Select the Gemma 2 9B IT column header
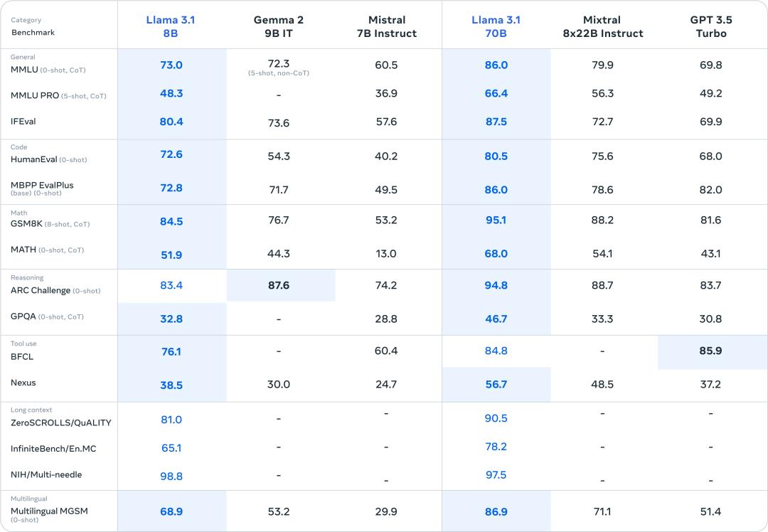The image size is (768, 532). (x=279, y=26)
